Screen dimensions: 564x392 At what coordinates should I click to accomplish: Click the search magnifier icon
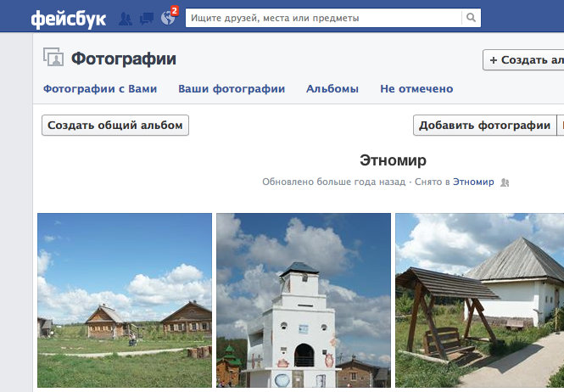pos(471,17)
